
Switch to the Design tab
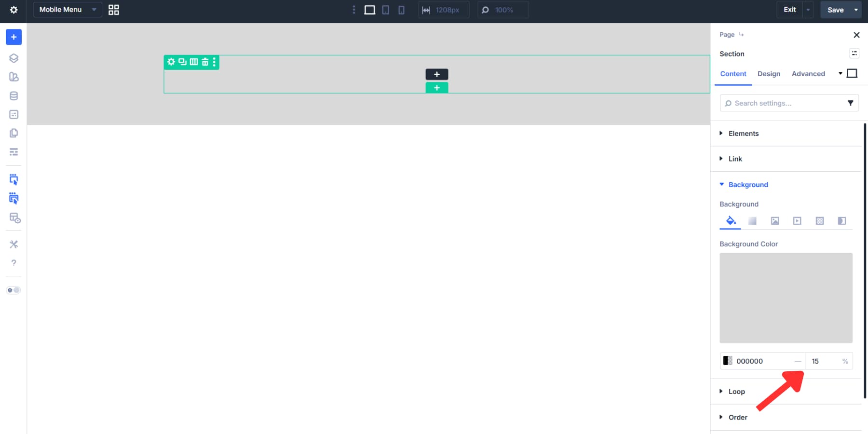click(x=769, y=74)
